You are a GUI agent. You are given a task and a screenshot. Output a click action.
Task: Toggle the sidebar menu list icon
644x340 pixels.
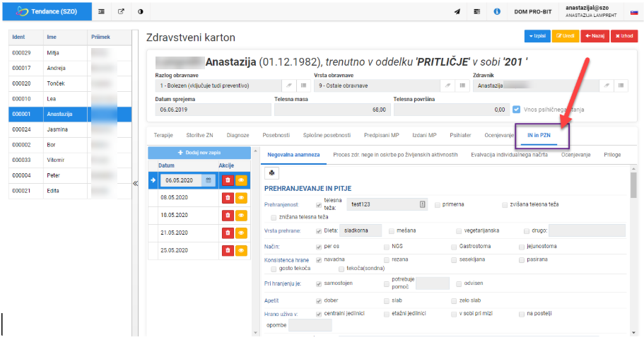pos(101,11)
